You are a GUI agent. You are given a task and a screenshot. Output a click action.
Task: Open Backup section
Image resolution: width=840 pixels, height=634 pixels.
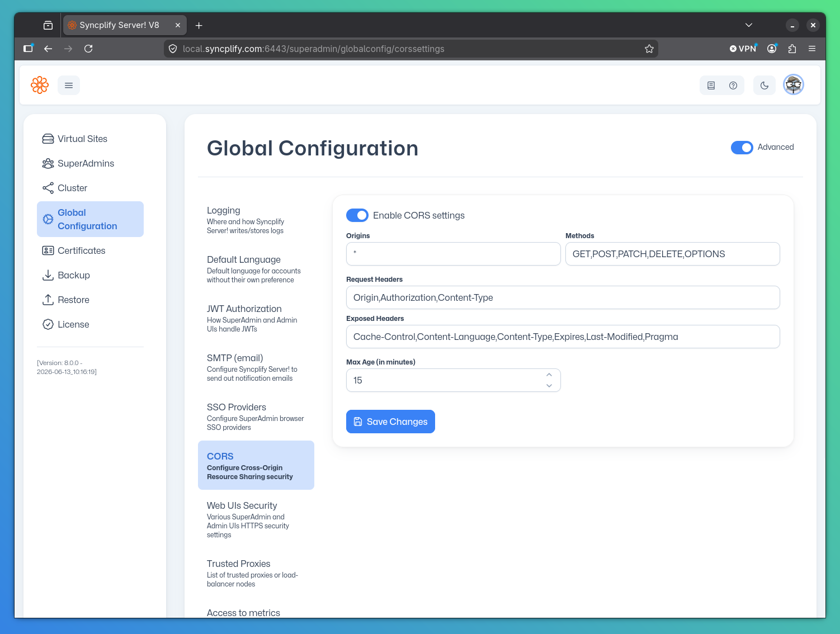click(90, 275)
